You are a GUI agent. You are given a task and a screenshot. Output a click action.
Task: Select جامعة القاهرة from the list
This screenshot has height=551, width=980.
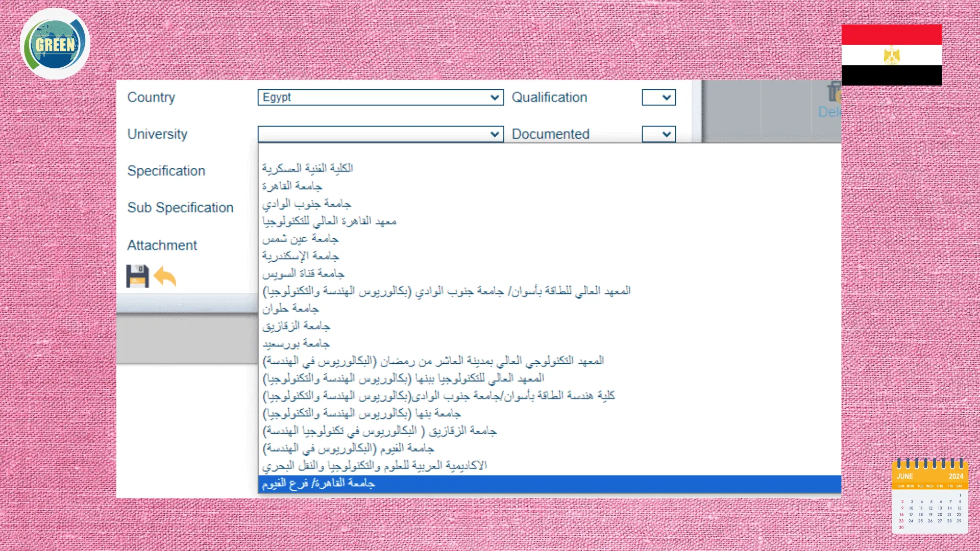pyautogui.click(x=292, y=186)
